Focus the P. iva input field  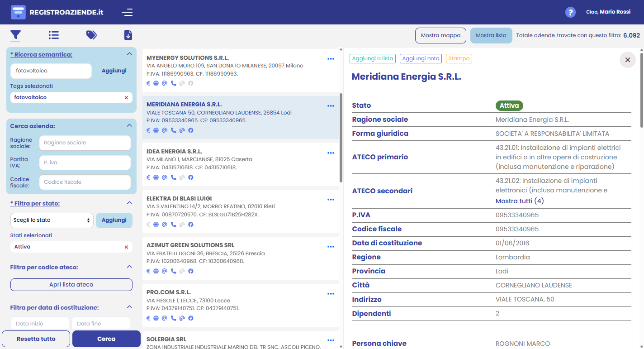pyautogui.click(x=85, y=163)
